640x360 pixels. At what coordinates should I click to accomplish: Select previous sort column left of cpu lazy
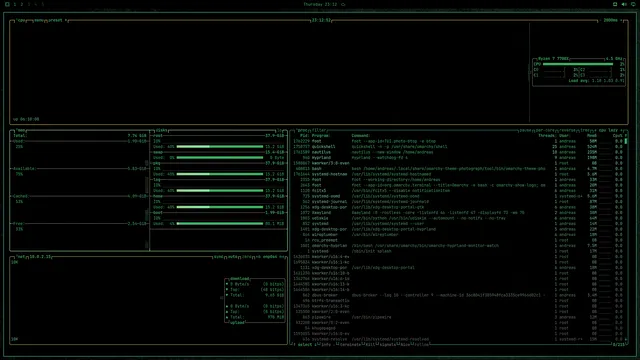(x=595, y=130)
